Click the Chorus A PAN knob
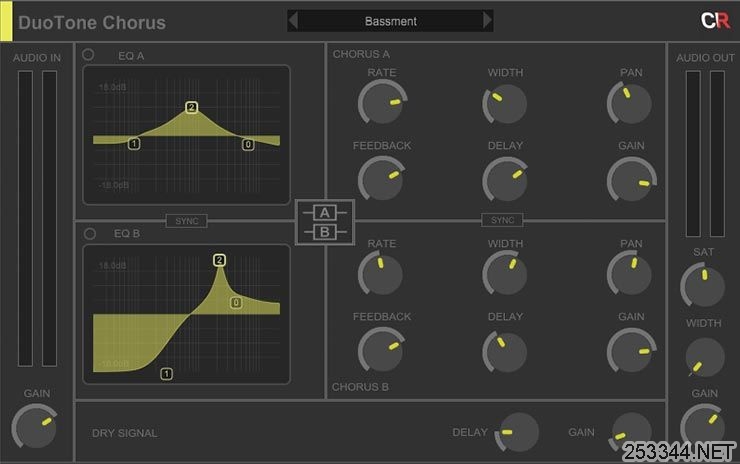Viewport: 740px width, 464px height. [x=630, y=103]
